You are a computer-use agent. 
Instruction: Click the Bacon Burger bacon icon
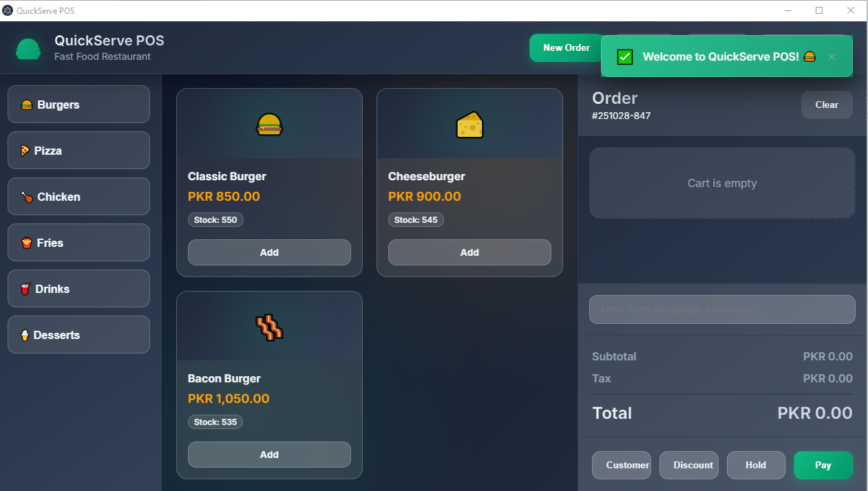tap(269, 328)
